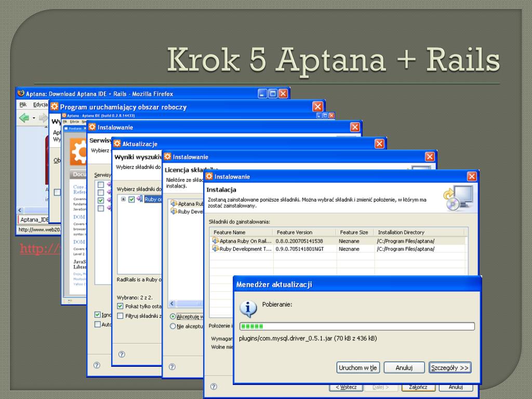532x399 pixels.
Task: Toggle the Igno... checkbox in Serwisy window
Action: pos(98,314)
